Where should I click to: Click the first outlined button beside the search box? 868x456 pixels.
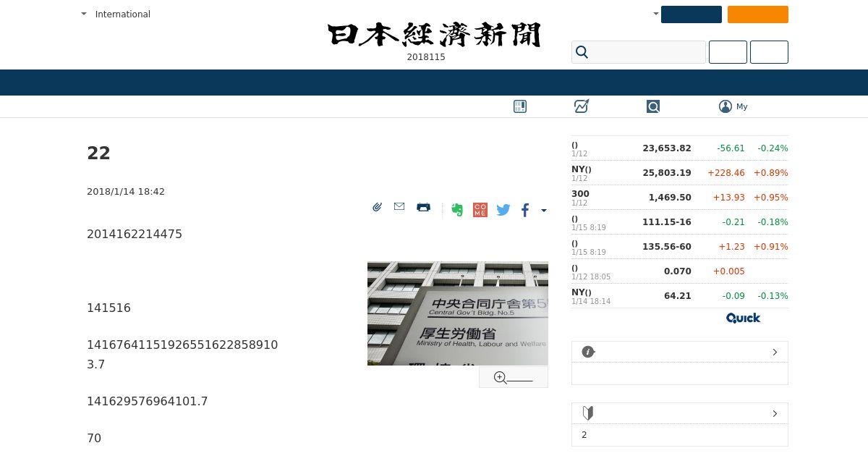click(x=728, y=52)
